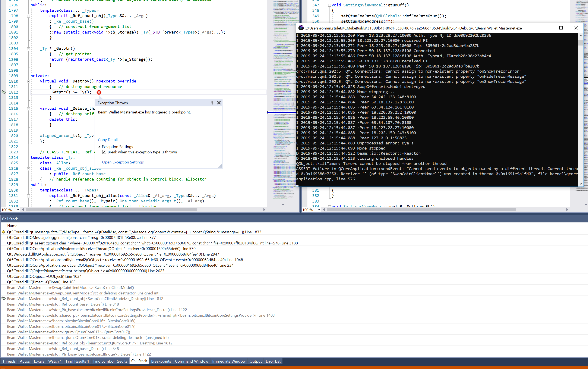Click the yellow execution arrow in Call Stack

tap(3, 232)
